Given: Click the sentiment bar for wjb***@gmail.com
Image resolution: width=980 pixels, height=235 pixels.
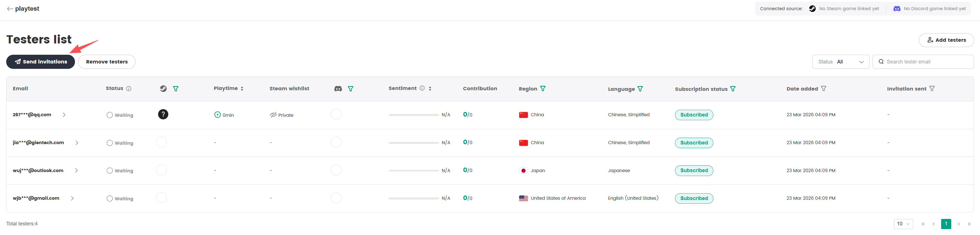Looking at the screenshot, I should 413,198.
